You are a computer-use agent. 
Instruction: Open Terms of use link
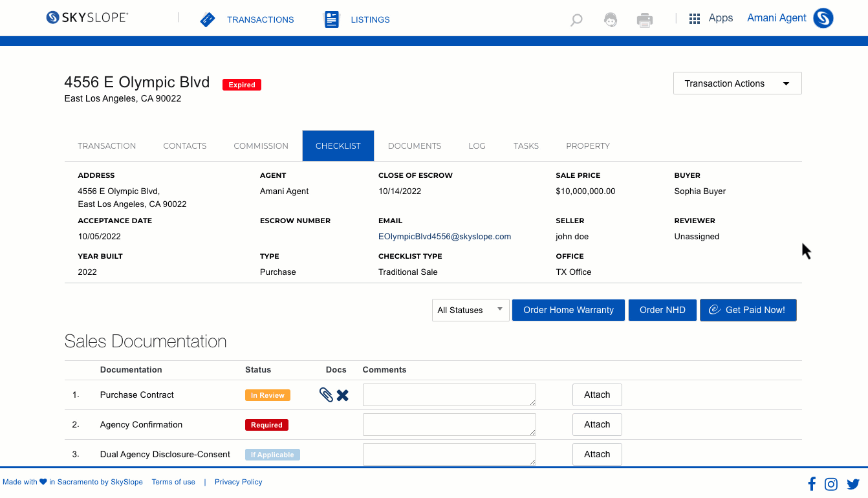[x=173, y=482]
